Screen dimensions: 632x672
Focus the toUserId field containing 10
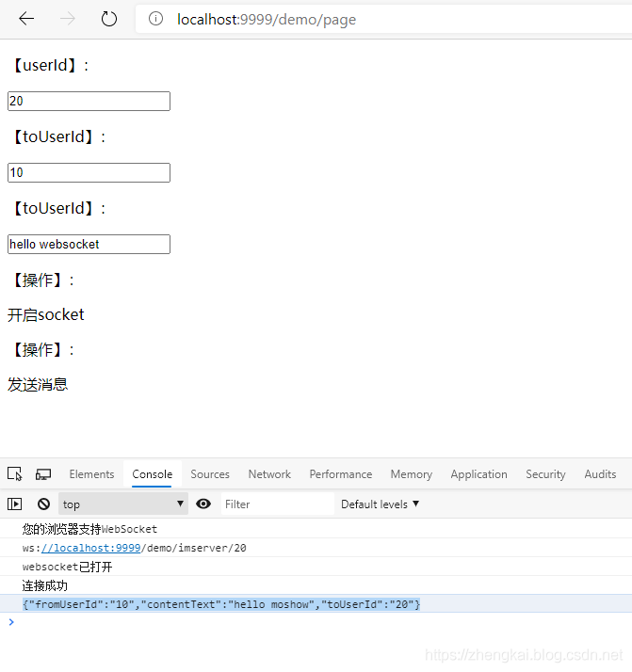point(89,173)
